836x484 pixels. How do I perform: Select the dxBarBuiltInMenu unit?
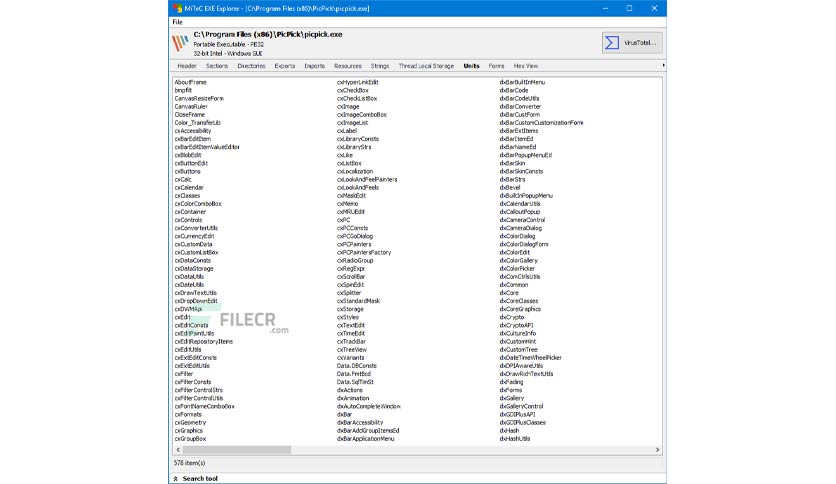[x=522, y=82]
